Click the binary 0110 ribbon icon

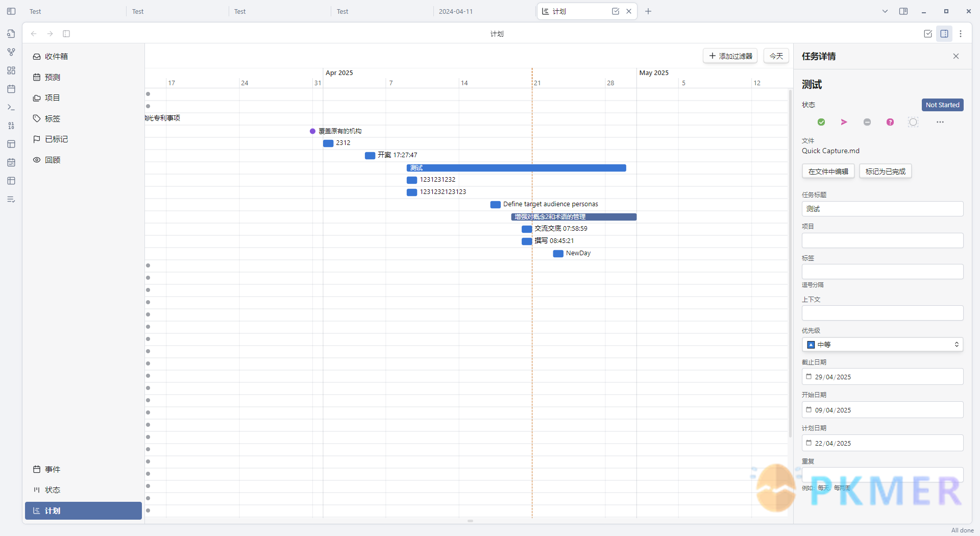click(x=11, y=126)
